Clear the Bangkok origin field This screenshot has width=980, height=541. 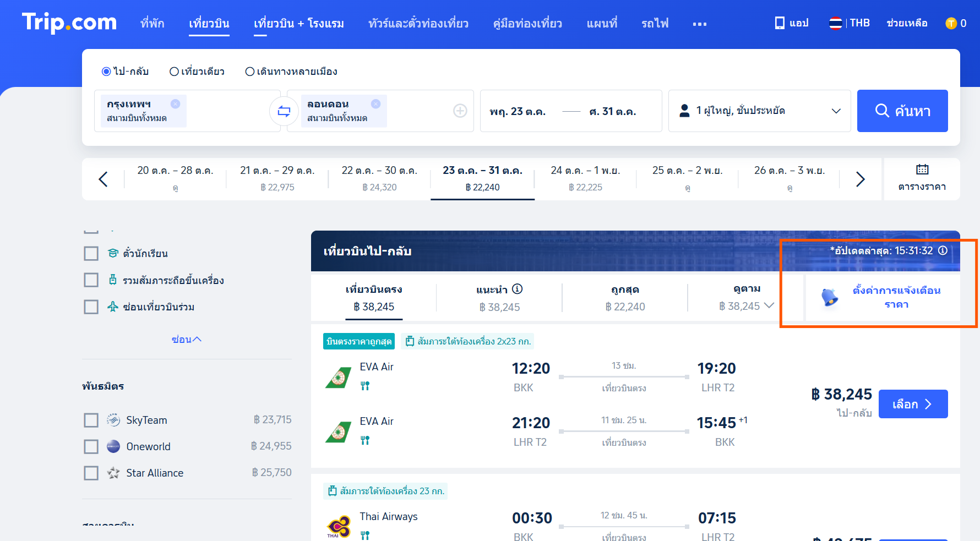point(175,103)
